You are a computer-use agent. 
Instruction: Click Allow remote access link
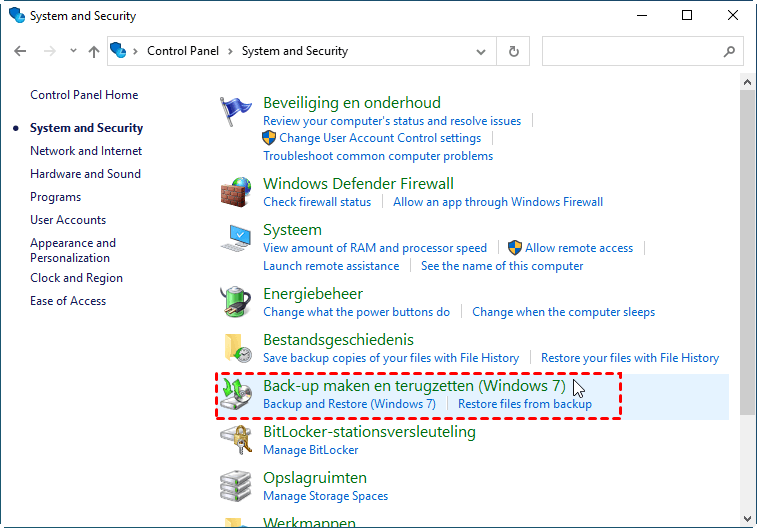coord(579,248)
